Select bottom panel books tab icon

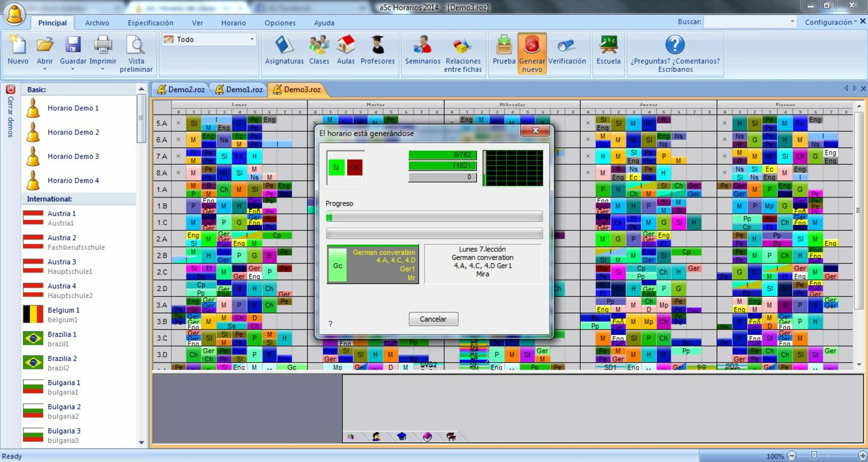[x=351, y=437]
